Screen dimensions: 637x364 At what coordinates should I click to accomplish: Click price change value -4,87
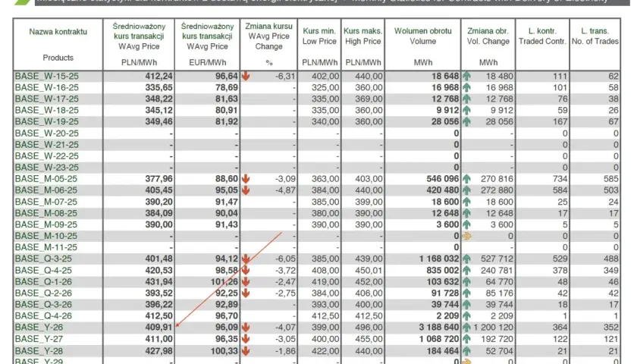point(285,190)
